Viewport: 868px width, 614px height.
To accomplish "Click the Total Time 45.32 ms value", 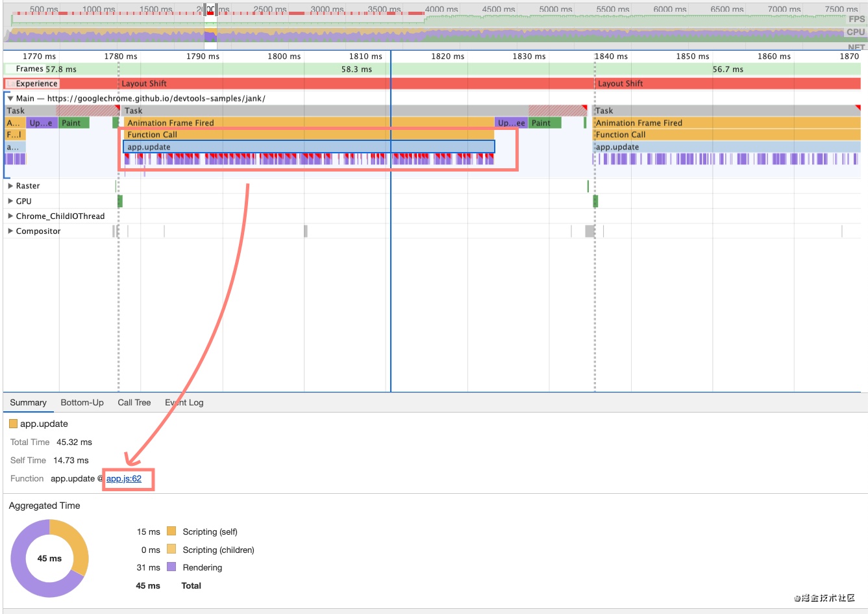I will 74,442.
